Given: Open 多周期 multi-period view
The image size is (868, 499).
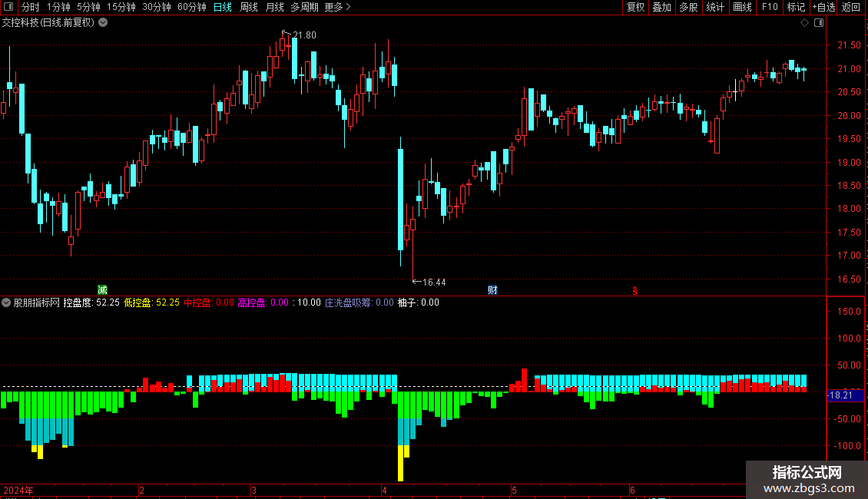Looking at the screenshot, I should point(304,7).
